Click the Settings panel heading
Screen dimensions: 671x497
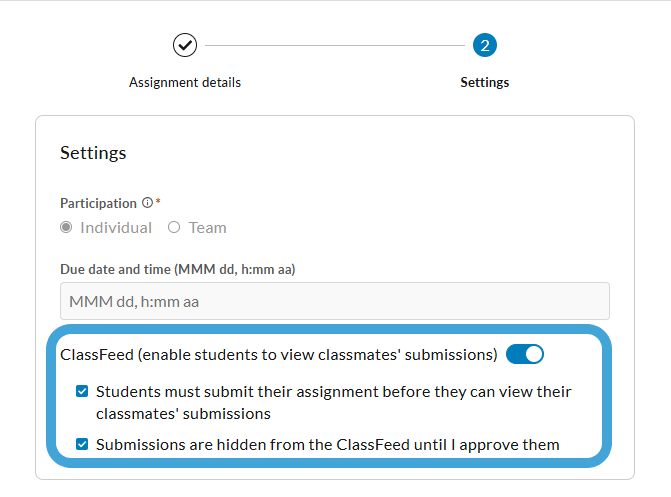tap(93, 153)
